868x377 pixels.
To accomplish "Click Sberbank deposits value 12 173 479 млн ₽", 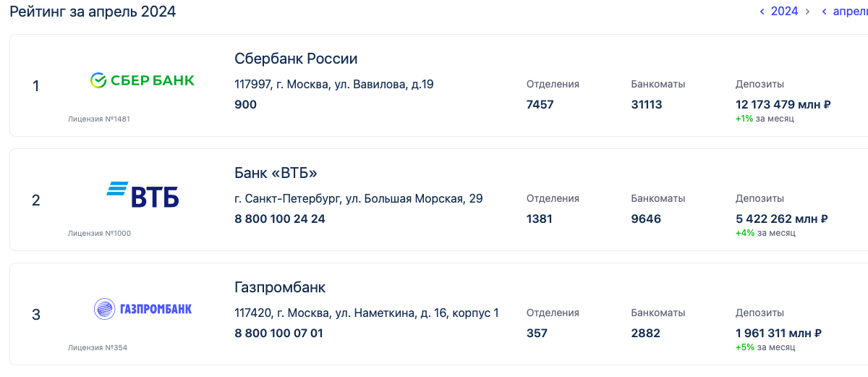I will pos(783,104).
